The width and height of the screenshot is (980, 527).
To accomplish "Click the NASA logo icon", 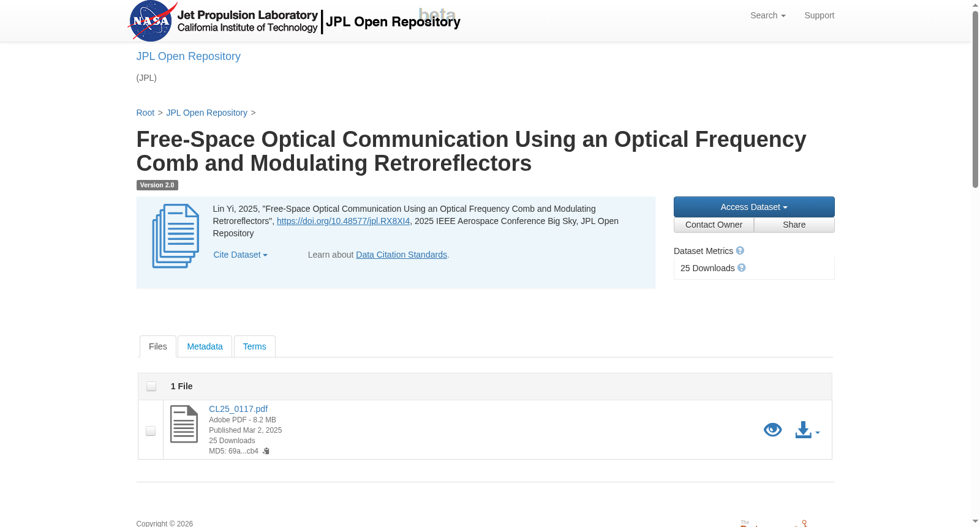I will click(x=152, y=21).
